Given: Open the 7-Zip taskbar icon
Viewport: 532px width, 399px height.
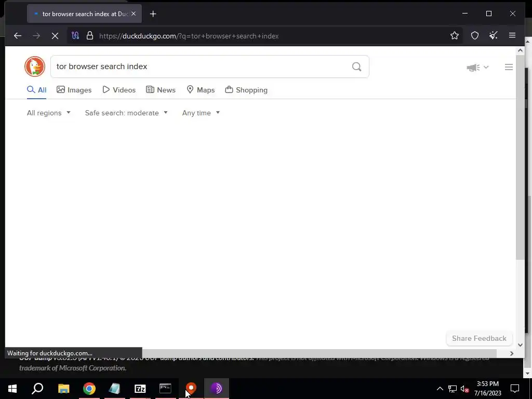Looking at the screenshot, I should [x=140, y=389].
